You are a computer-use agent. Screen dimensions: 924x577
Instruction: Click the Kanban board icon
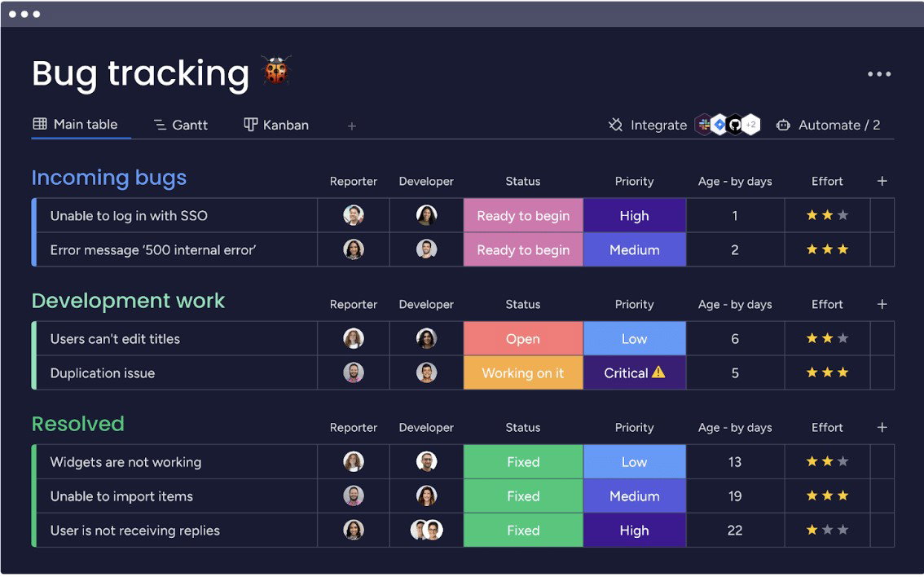pos(249,125)
